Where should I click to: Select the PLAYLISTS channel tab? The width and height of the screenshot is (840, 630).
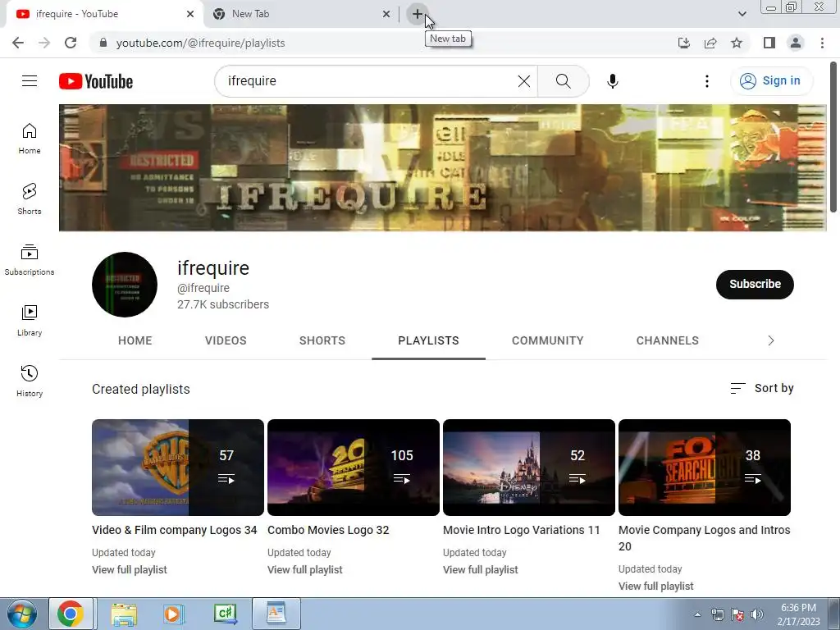click(x=428, y=340)
